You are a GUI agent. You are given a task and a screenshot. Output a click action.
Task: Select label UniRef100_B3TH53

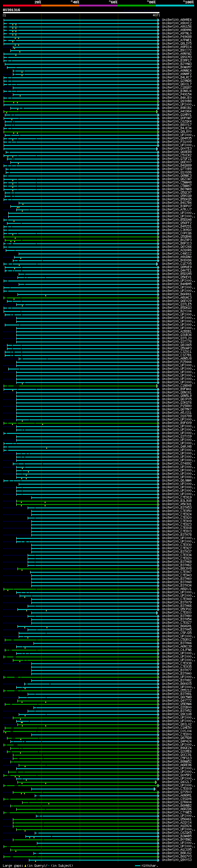(x=177, y=507)
